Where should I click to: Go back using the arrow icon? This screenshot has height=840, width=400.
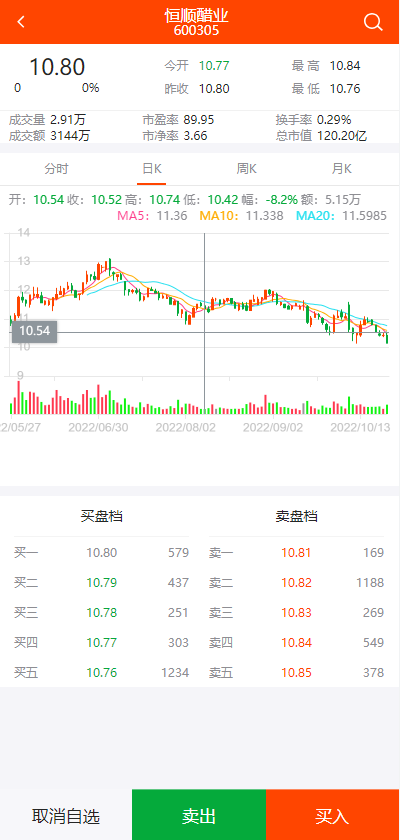21,22
